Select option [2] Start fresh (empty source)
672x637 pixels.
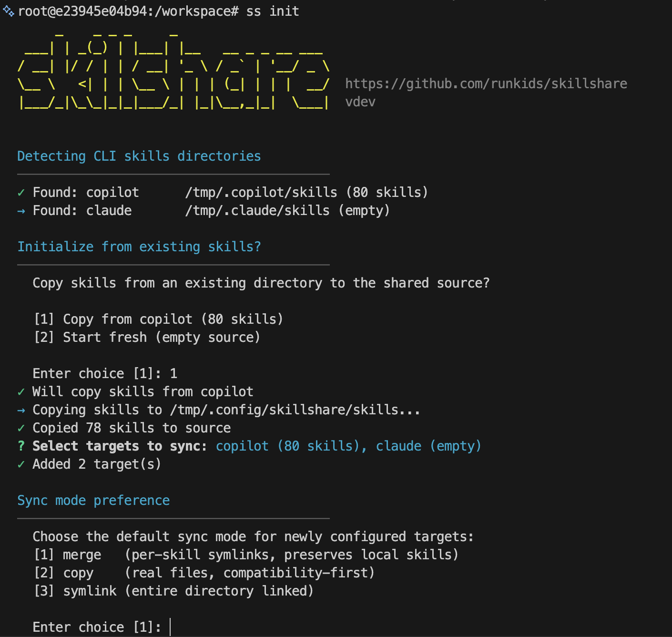click(147, 337)
